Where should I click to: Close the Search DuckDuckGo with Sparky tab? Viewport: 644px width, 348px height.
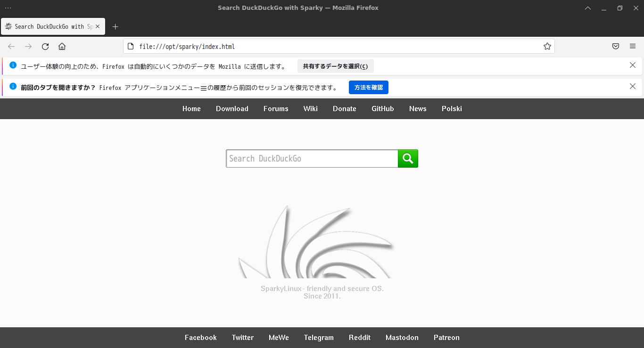tap(98, 26)
